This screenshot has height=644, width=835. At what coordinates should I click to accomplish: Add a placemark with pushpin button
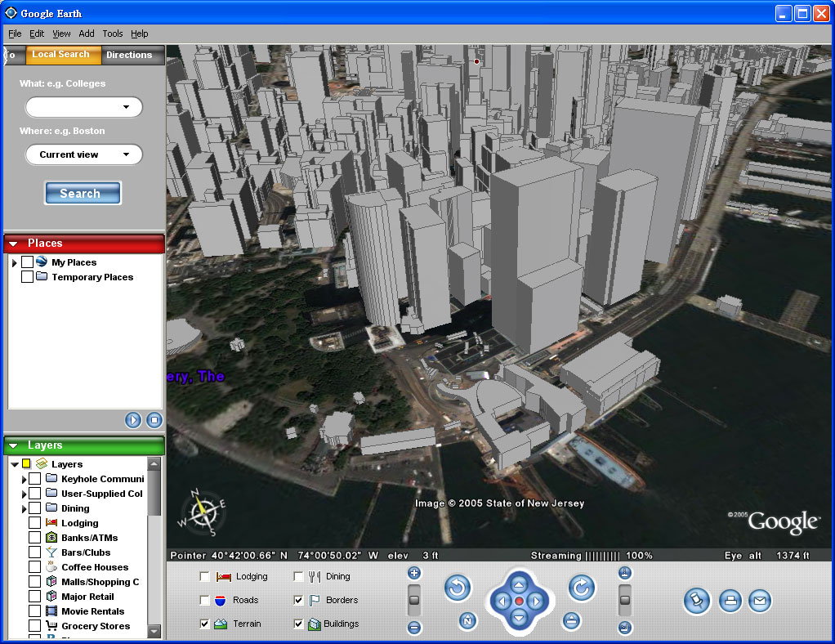(x=697, y=601)
